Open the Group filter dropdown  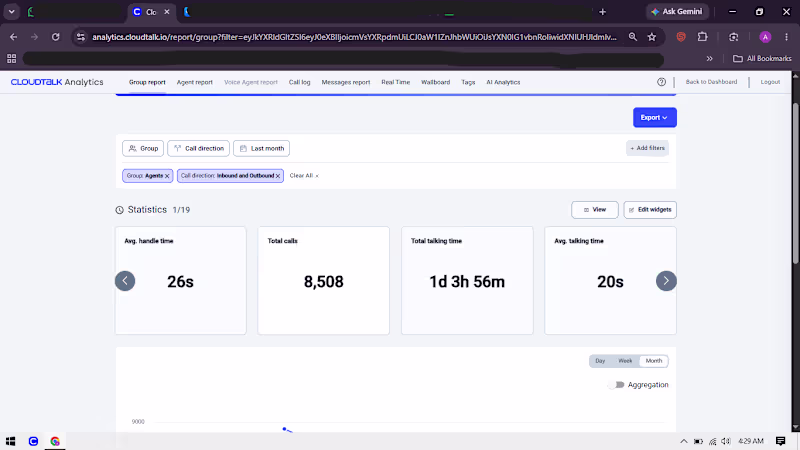coord(143,148)
